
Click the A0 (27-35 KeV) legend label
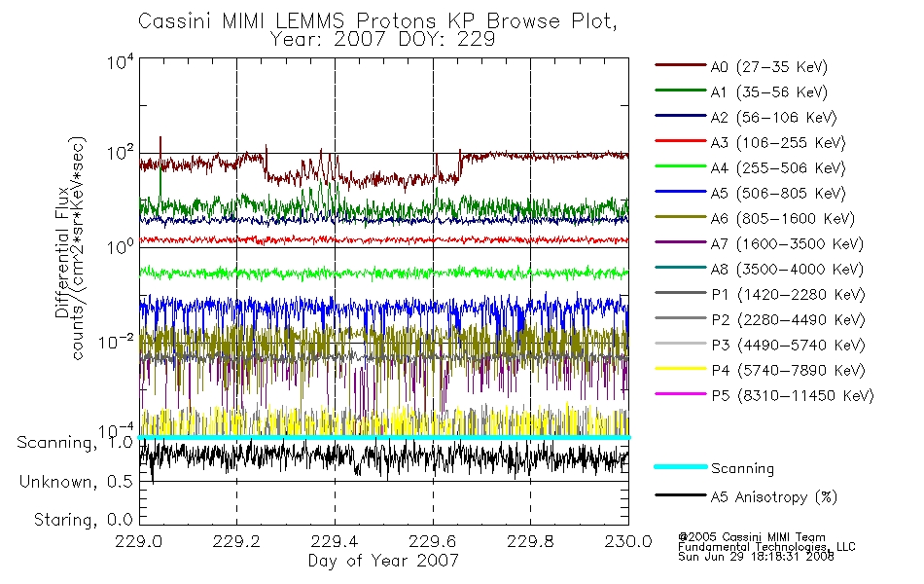coord(768,67)
